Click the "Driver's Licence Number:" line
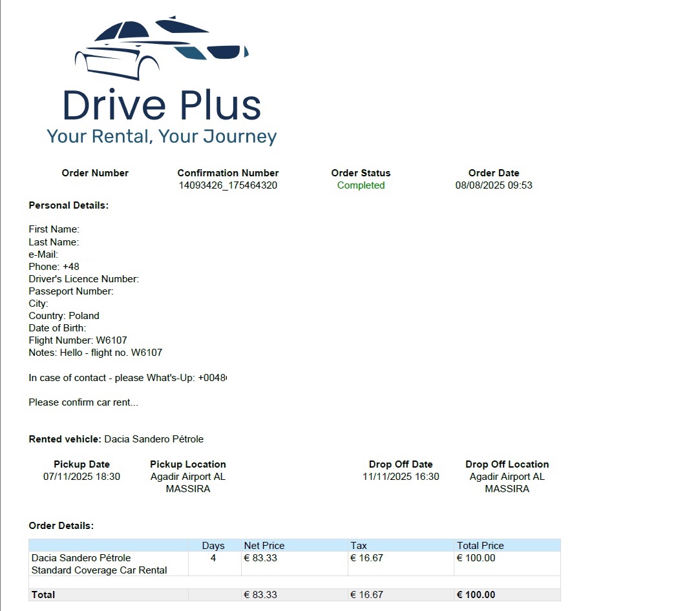 coord(84,279)
